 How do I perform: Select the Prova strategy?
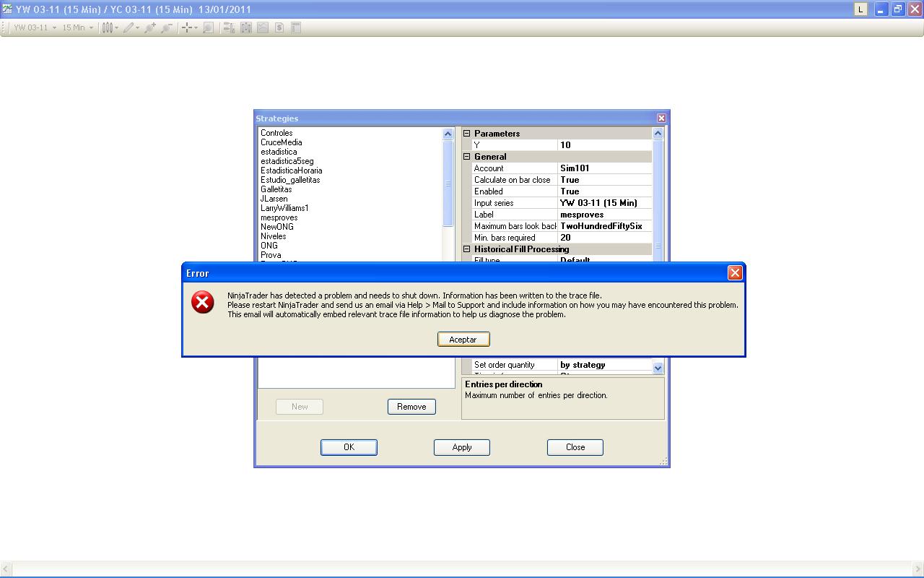[271, 255]
